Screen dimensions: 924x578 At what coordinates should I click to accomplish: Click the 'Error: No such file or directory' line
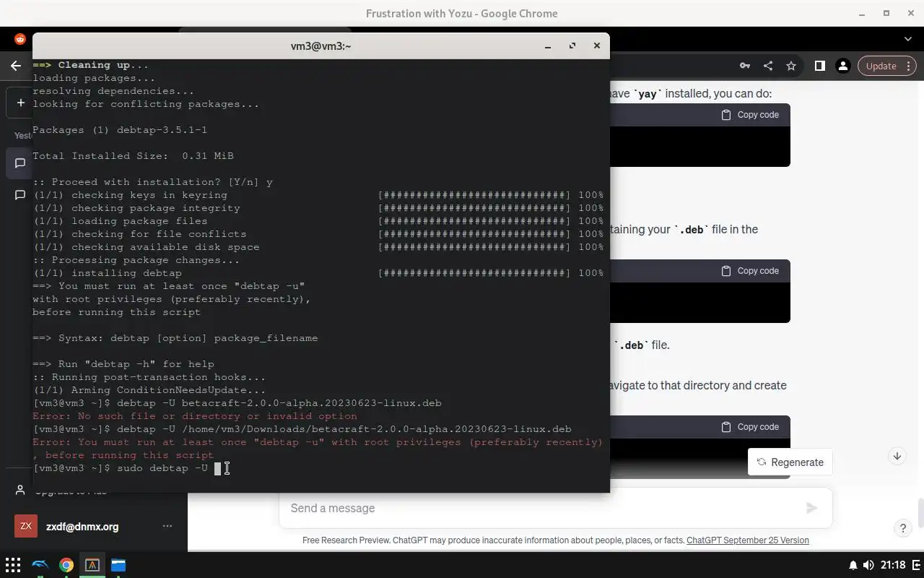[195, 416]
